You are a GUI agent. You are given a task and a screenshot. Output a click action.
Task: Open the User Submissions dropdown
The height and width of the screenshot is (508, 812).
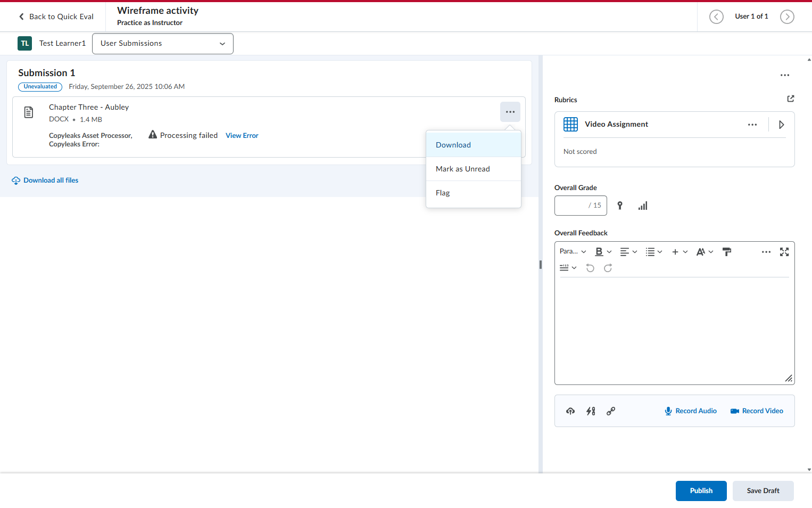163,44
